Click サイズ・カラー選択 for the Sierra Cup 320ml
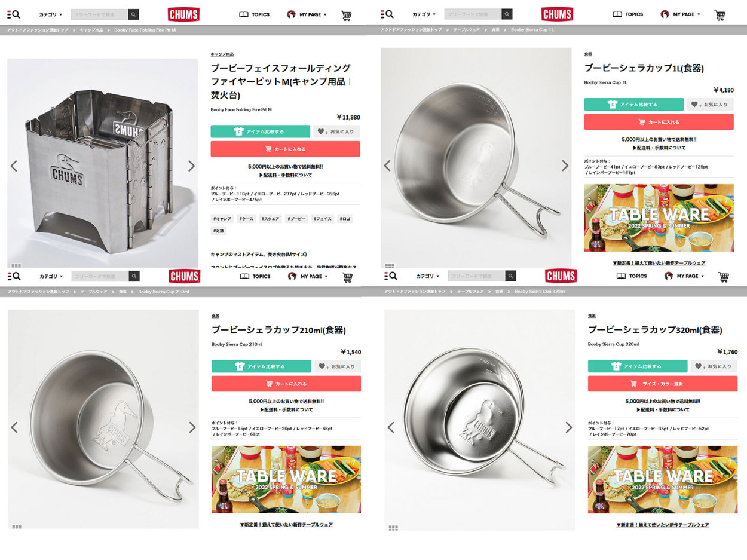The height and width of the screenshot is (560, 747). point(663,384)
